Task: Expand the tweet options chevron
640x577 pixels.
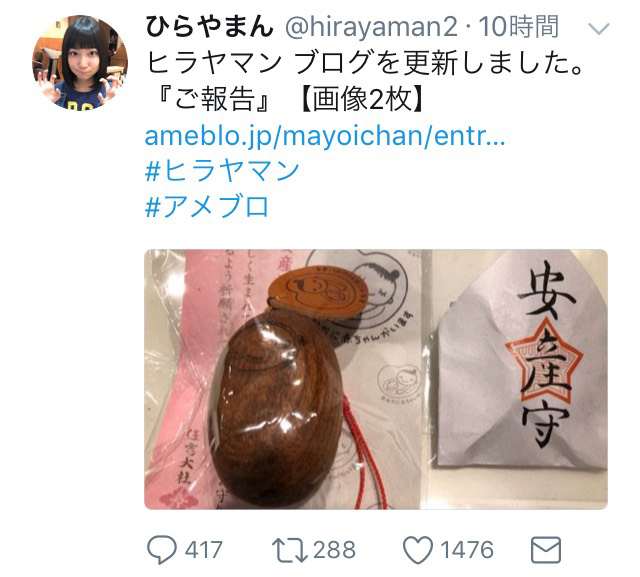Action: click(598, 29)
